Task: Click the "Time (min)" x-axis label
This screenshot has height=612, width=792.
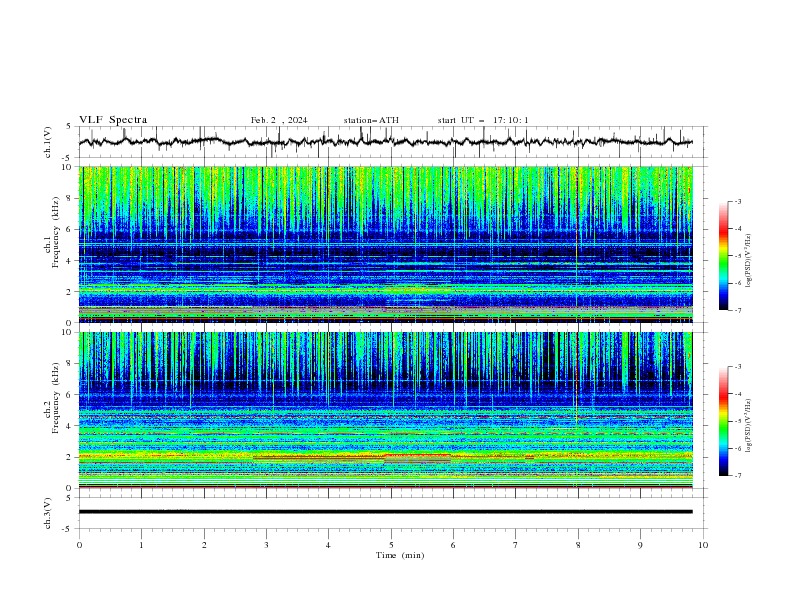Action: (x=400, y=555)
